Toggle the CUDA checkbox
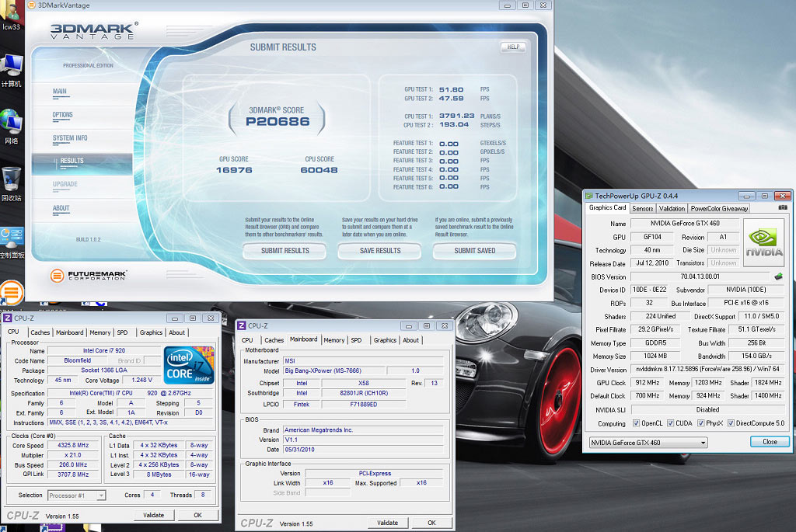Screen dimensions: 796x532 [x=669, y=423]
